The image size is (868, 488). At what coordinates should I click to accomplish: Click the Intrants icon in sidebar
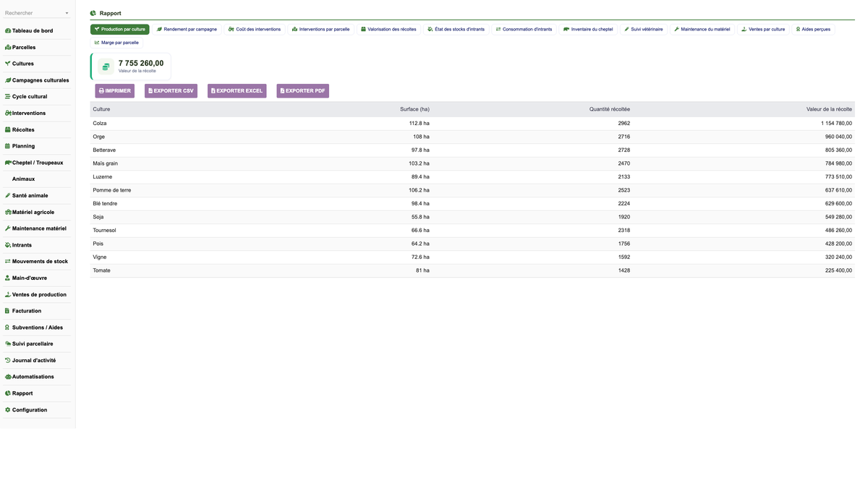8,245
